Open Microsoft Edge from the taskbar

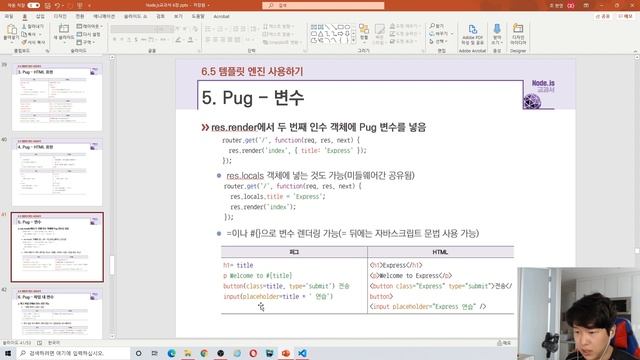click(x=171, y=353)
